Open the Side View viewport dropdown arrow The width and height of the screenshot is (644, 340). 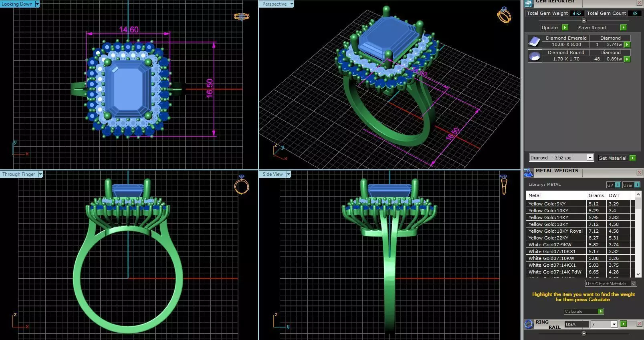click(x=288, y=174)
